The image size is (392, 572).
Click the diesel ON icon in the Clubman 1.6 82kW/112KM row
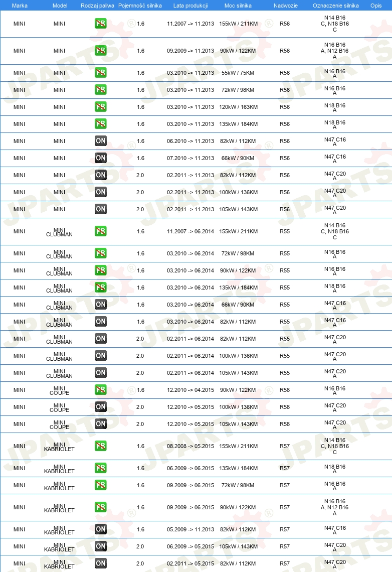click(101, 322)
